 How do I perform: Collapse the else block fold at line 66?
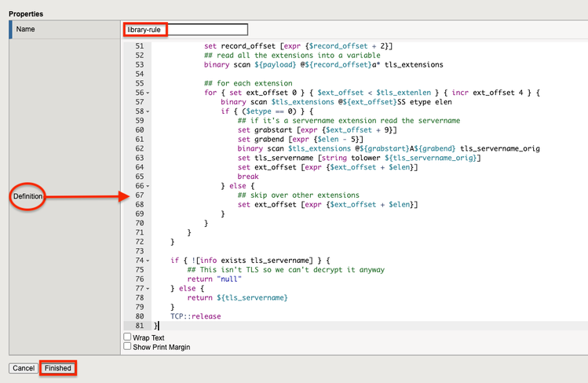(x=148, y=186)
